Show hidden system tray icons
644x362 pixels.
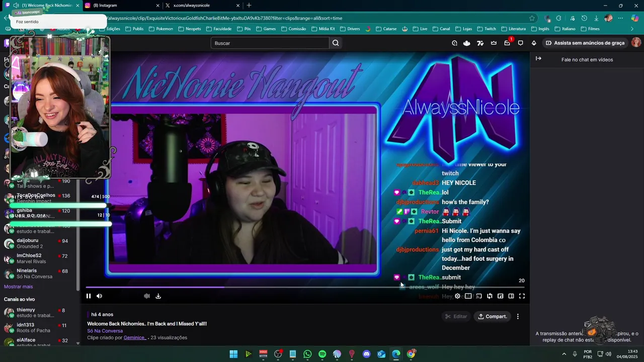click(564, 354)
